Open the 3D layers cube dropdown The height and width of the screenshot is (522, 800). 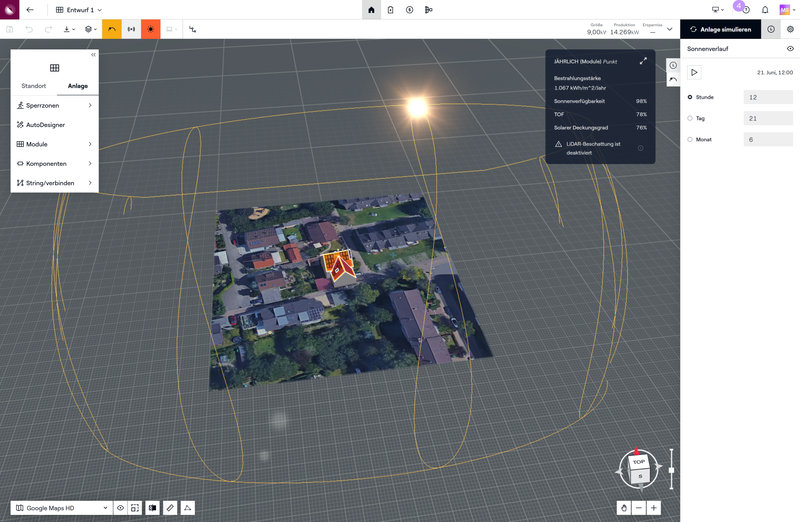(x=90, y=29)
